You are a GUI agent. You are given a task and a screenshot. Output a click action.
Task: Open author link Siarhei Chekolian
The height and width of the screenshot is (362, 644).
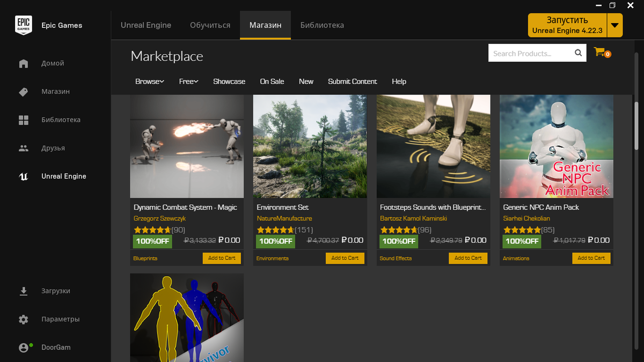click(x=526, y=218)
